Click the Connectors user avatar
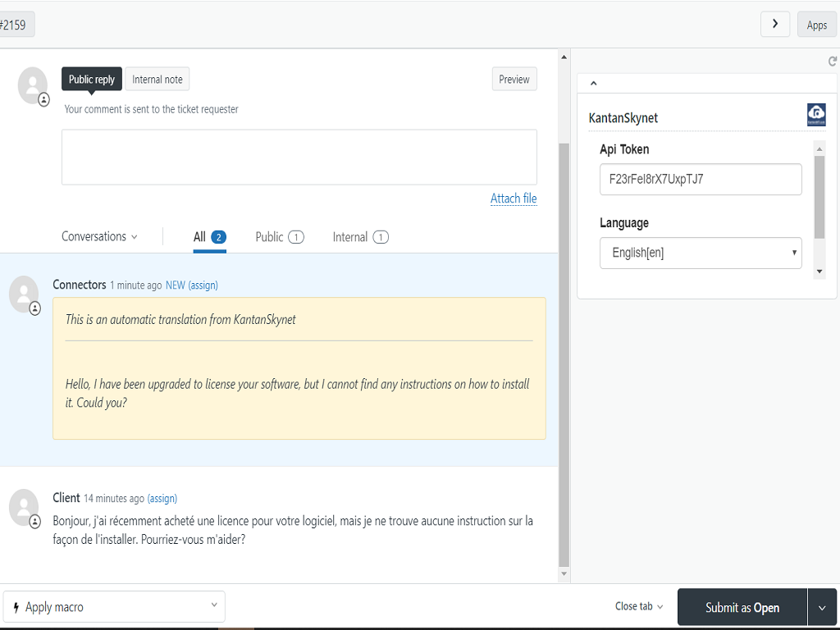The width and height of the screenshot is (840, 630). (x=24, y=294)
